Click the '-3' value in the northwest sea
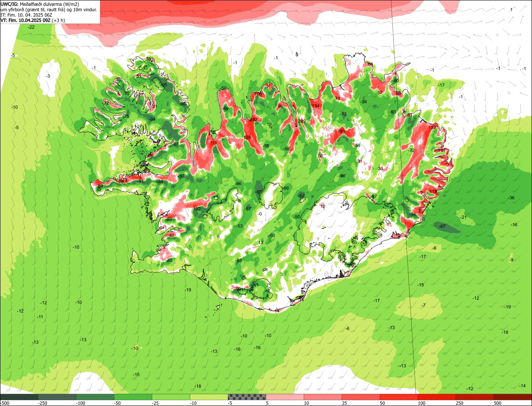532x406 pixels. [48, 76]
